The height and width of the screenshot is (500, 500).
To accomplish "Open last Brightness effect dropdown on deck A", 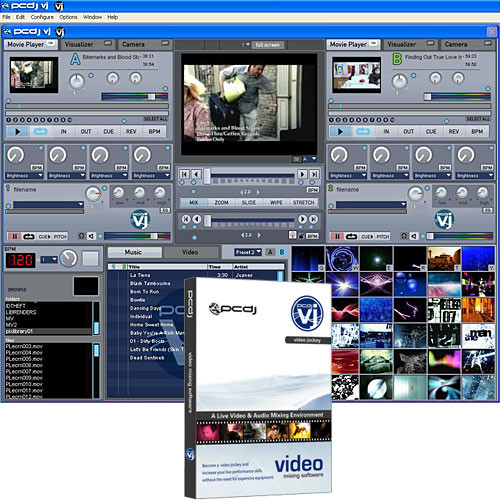I will [x=152, y=176].
